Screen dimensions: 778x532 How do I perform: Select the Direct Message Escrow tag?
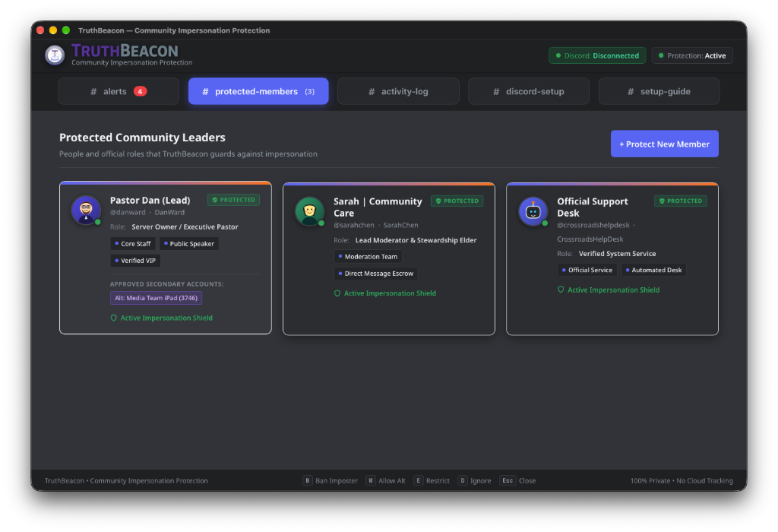coord(375,274)
